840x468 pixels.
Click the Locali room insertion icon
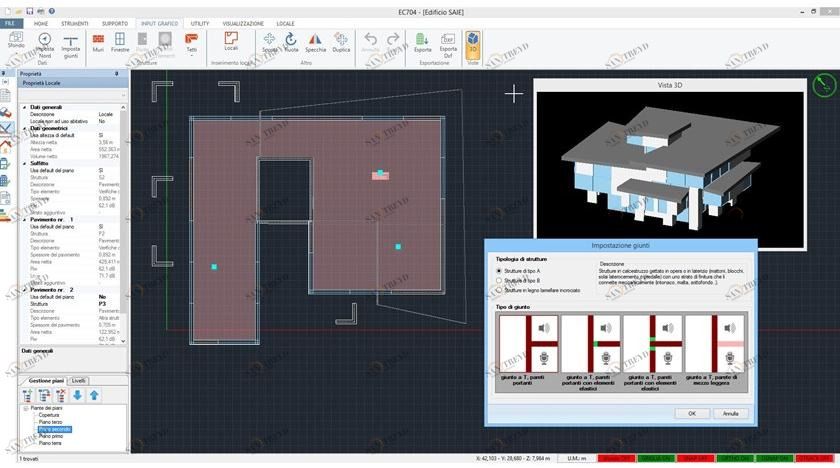(x=231, y=42)
